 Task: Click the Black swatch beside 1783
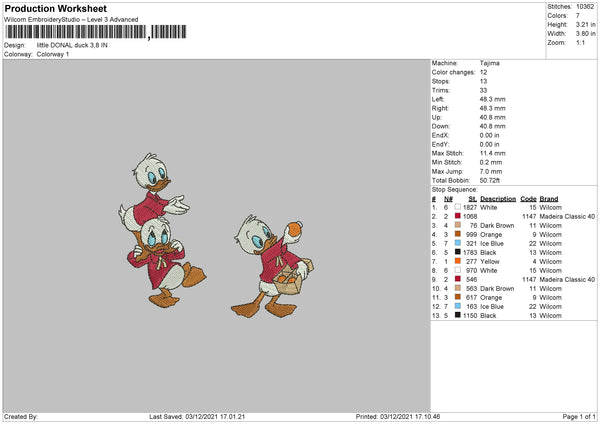click(457, 252)
